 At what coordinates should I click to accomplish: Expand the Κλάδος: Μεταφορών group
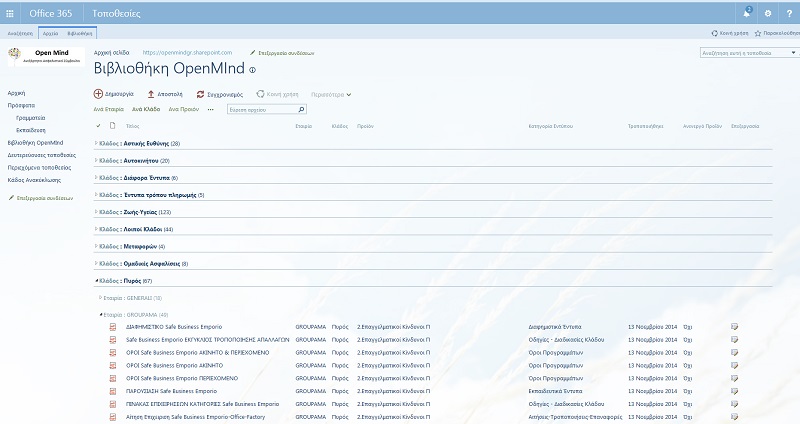pos(96,246)
